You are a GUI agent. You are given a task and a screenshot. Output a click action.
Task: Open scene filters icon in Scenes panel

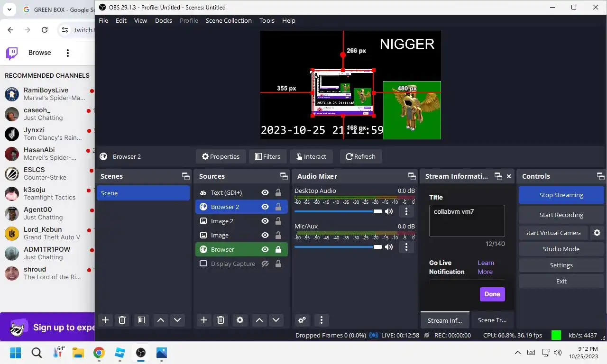pos(141,320)
